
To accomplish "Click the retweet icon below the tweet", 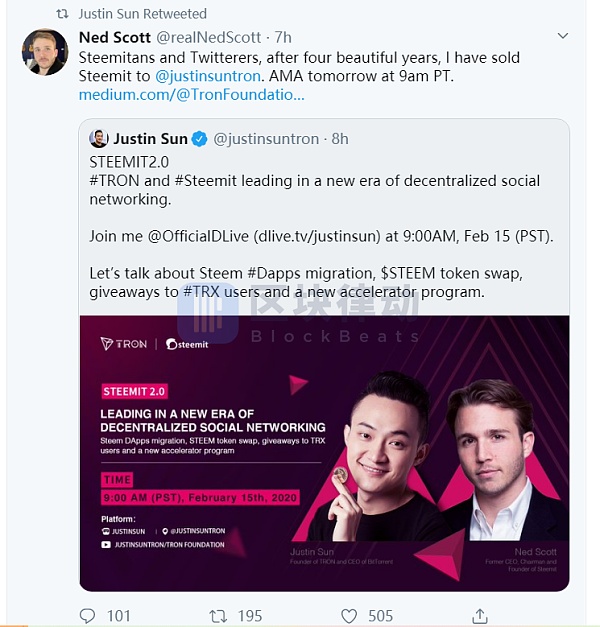I will tap(218, 615).
